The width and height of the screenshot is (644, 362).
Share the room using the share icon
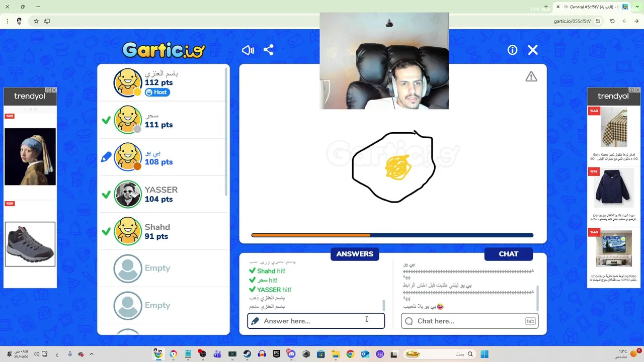(269, 50)
